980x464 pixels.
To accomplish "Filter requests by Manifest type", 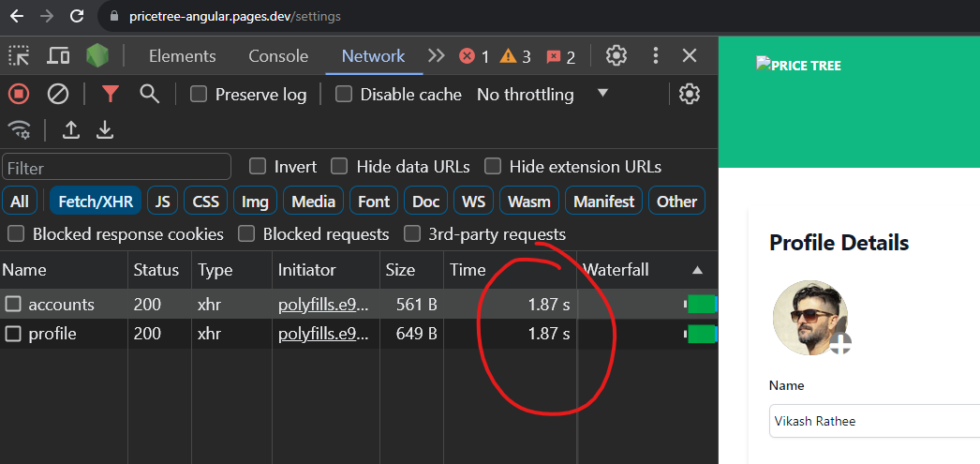I will pos(603,202).
